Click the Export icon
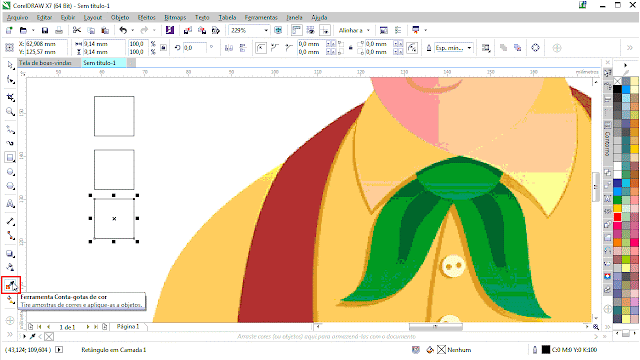640x360 pixels. (202, 30)
